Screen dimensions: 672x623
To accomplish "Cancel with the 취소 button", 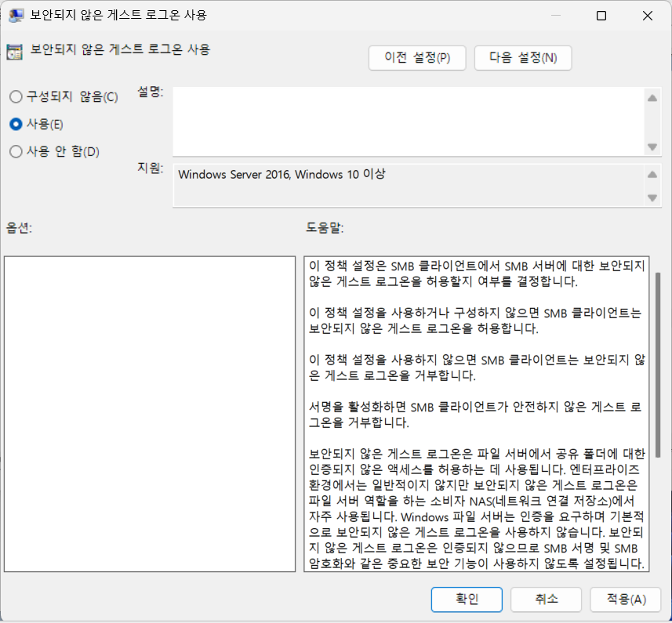I will tap(546, 599).
